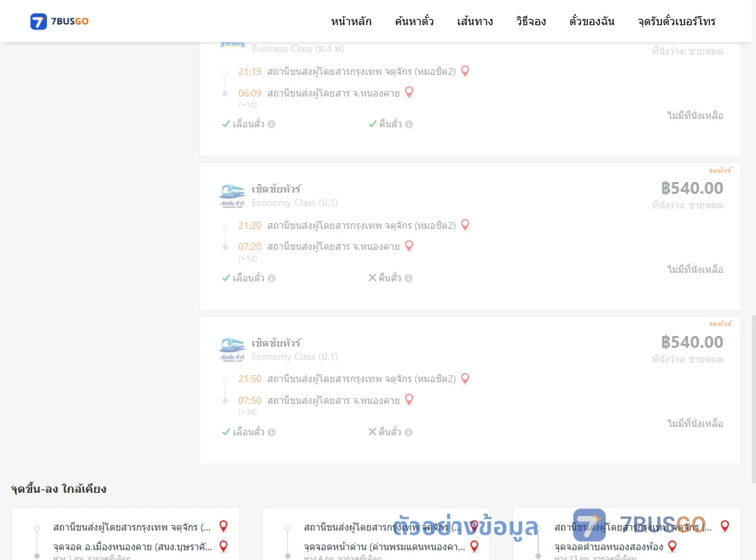Click เลื่อนตั๋ว label on 21:20 trip
Screen dimensions: 756x560
coord(248,278)
